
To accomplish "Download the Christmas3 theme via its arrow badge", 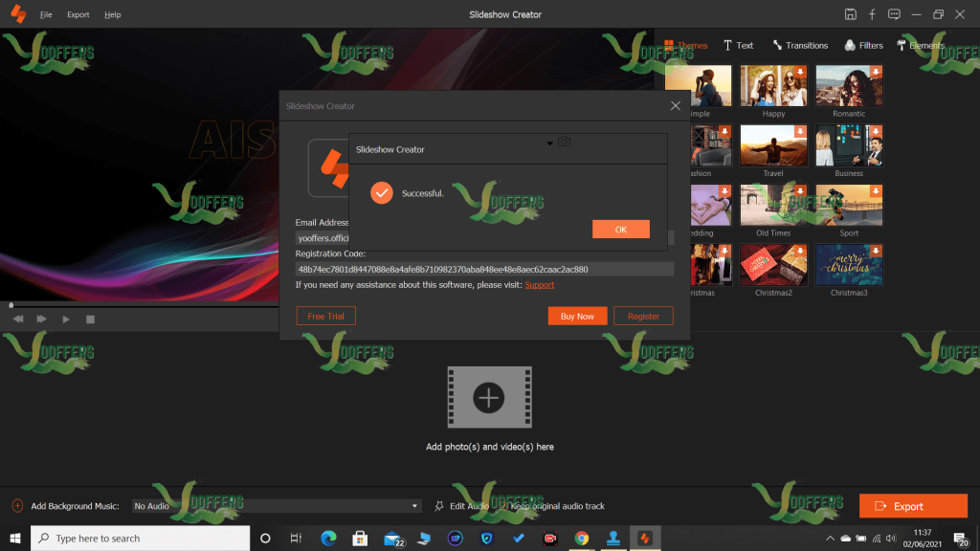I will pyautogui.click(x=876, y=251).
